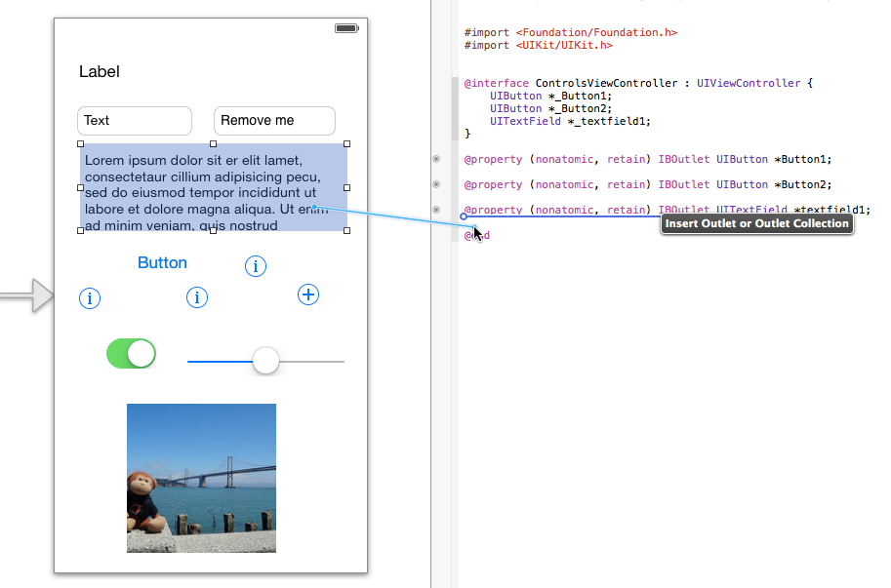Click the right-middle resize handle of text view
The height and width of the screenshot is (588, 891).
[347, 187]
